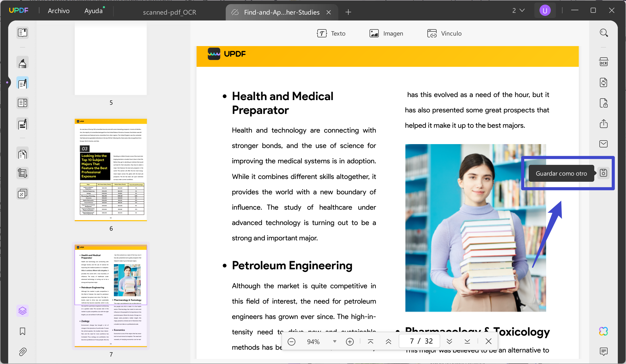Toggle the Bookmarks panel icon
This screenshot has width=626, height=364.
[23, 331]
